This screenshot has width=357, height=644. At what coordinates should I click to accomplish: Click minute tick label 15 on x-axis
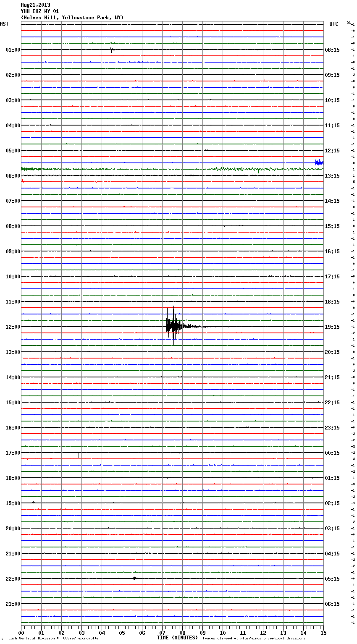click(x=323, y=633)
